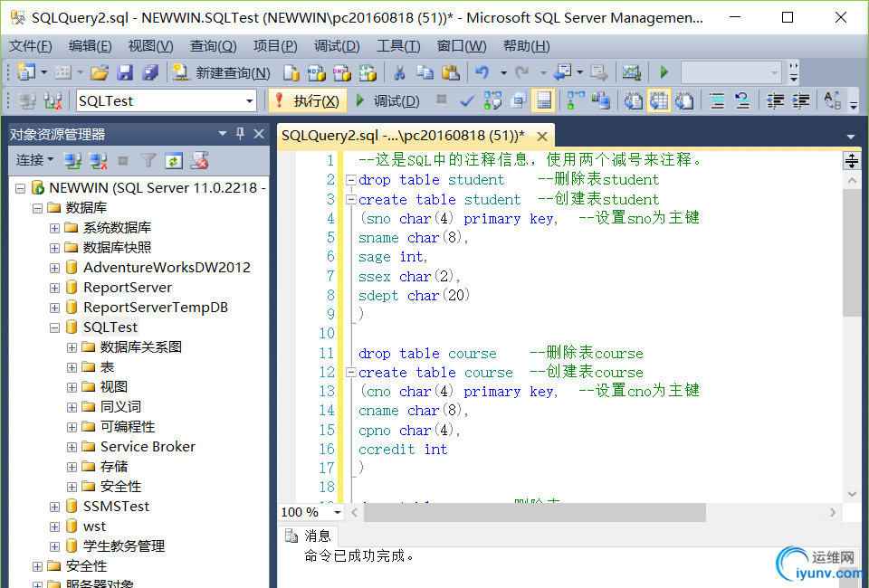Image resolution: width=869 pixels, height=588 pixels.
Task: Open the Undo history dropdown arrow
Action: pyautogui.click(x=504, y=72)
